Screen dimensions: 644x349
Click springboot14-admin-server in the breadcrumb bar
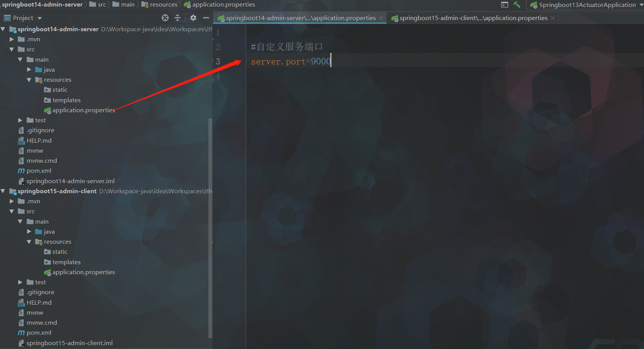[x=42, y=5]
